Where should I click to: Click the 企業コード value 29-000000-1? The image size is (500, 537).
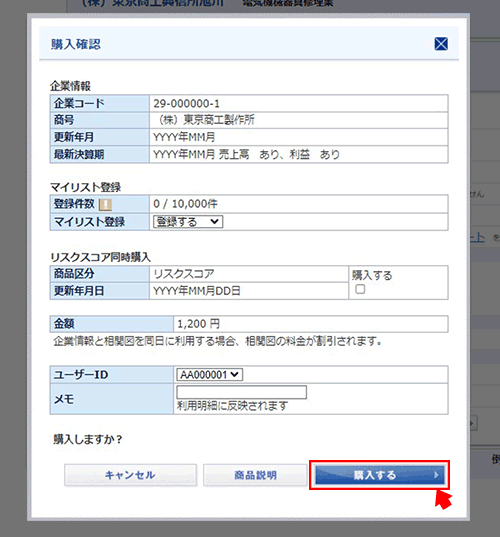point(186,103)
